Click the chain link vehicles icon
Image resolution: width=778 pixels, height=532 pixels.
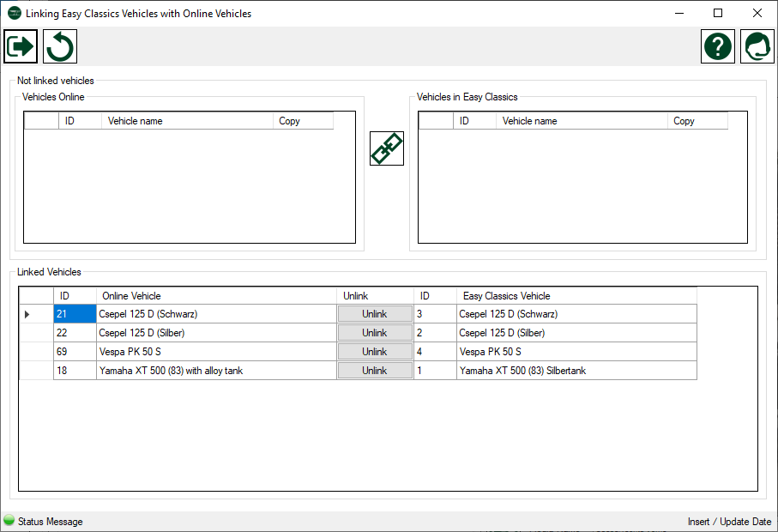pos(387,148)
